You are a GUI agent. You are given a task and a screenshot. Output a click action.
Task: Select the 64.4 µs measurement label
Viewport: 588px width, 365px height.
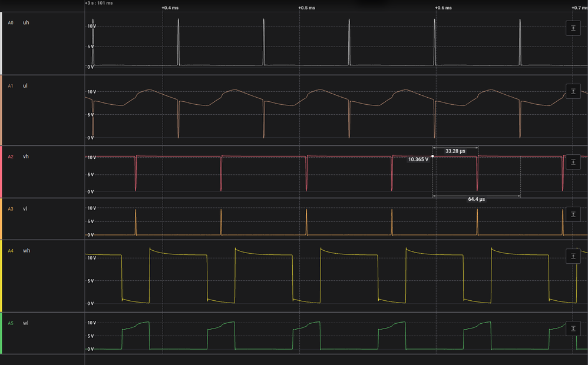[476, 199]
